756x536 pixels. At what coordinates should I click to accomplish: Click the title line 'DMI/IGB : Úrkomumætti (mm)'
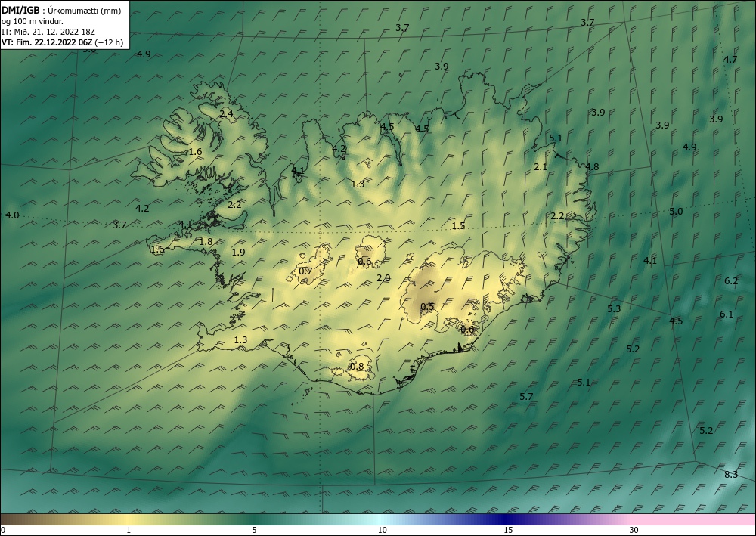61,11
